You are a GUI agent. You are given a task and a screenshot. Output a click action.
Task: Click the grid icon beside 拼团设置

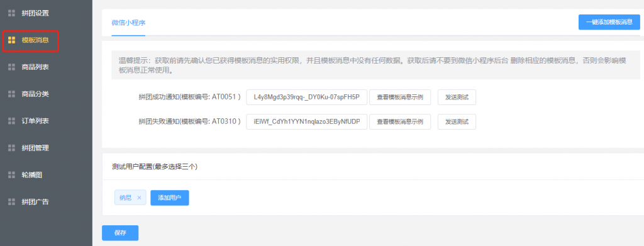coord(11,13)
